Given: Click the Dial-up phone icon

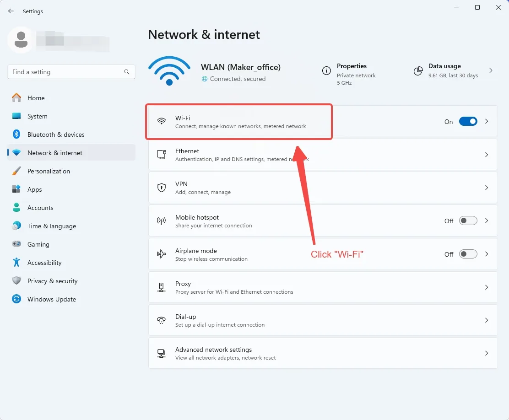Looking at the screenshot, I should pyautogui.click(x=161, y=320).
